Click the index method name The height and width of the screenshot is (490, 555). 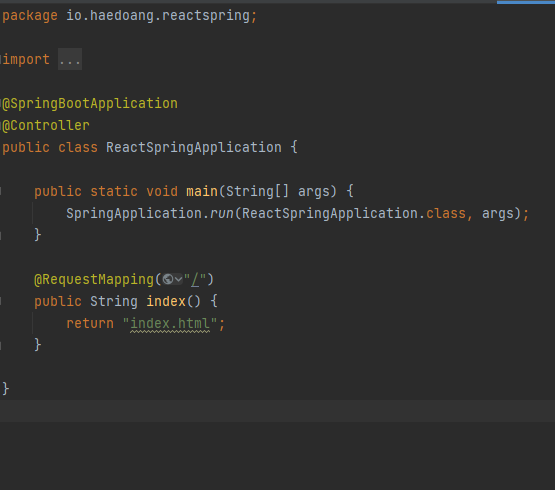166,302
